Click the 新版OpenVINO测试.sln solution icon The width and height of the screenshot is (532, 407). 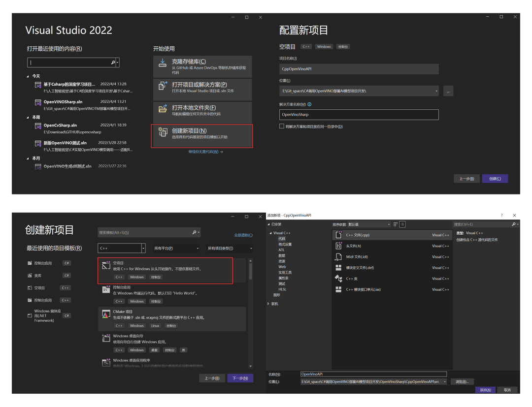[38, 143]
